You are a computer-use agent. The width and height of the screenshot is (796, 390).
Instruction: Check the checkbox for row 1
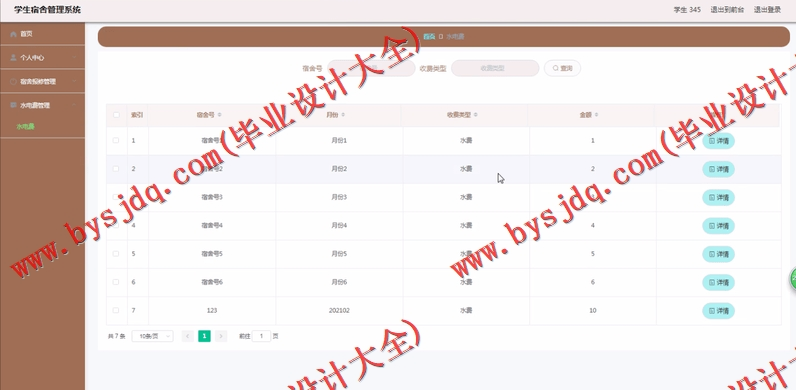coord(116,140)
